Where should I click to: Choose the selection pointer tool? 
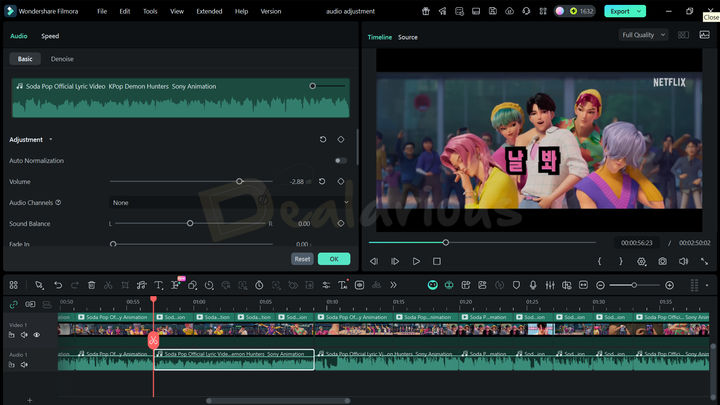click(x=39, y=285)
